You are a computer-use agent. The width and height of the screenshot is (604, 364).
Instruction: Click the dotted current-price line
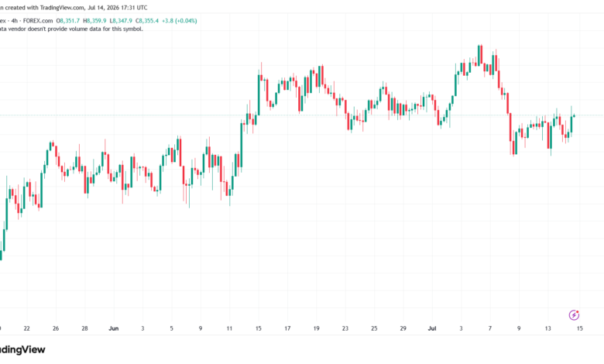pyautogui.click(x=302, y=115)
